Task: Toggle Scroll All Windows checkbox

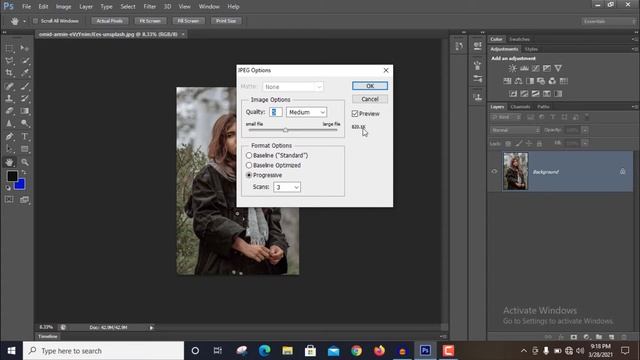Action: [x=36, y=21]
